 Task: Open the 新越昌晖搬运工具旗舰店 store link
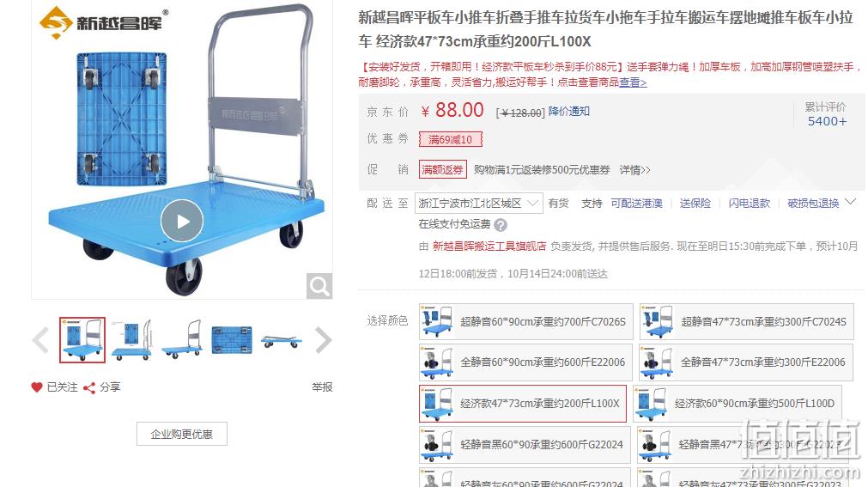pos(489,246)
